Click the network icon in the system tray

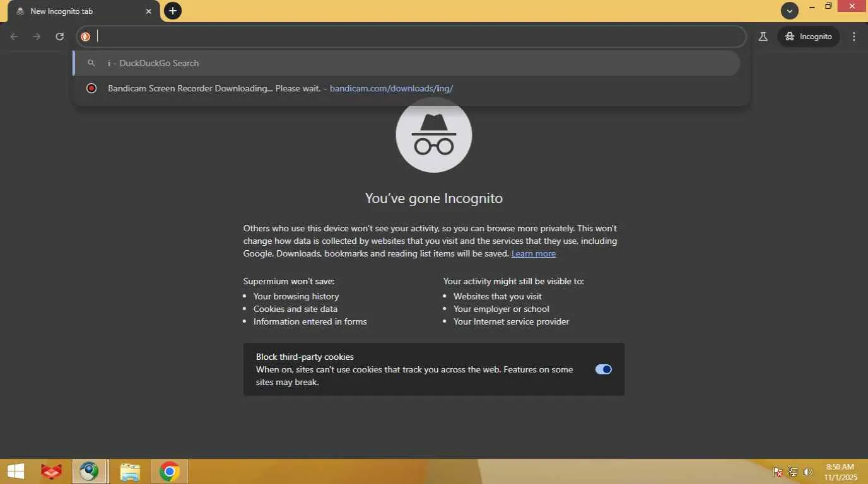[793, 472]
